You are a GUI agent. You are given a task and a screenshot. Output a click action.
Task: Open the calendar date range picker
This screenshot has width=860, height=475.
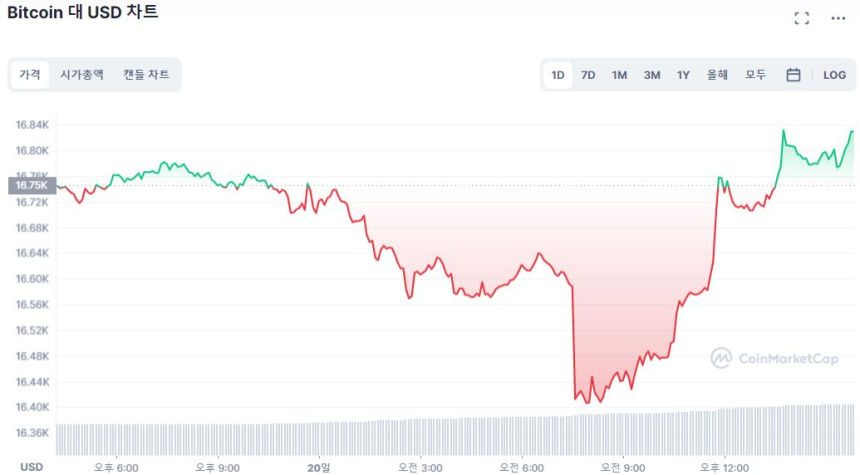(793, 75)
